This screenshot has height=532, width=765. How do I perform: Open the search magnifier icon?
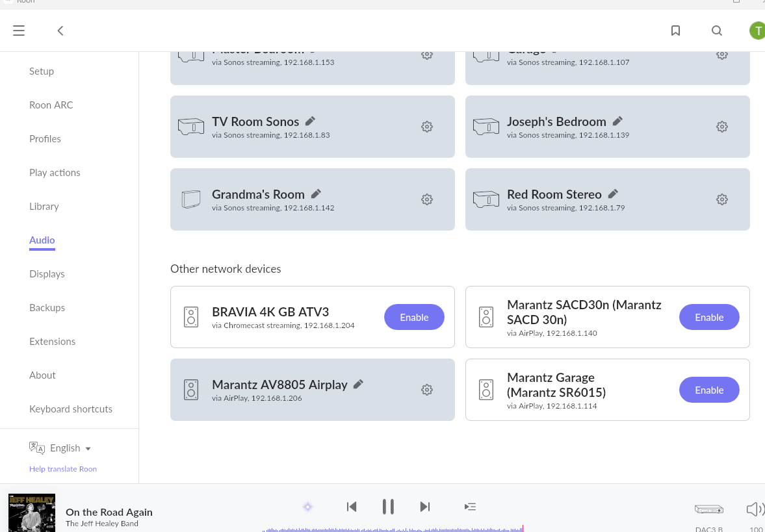(717, 31)
